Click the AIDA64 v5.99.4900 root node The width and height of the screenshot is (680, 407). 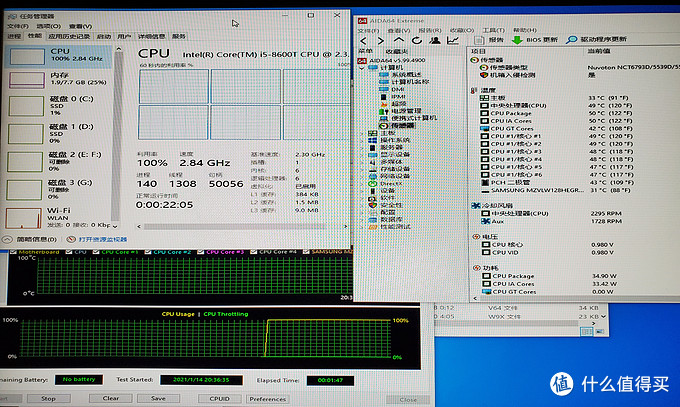pos(392,60)
